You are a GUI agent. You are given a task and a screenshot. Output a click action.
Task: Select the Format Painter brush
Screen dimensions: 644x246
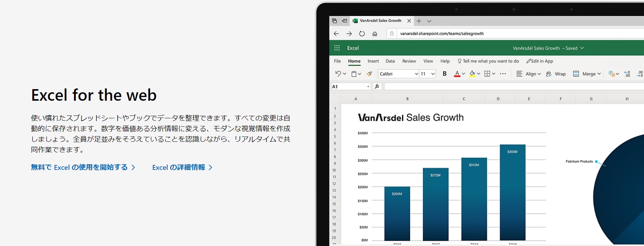pos(369,74)
